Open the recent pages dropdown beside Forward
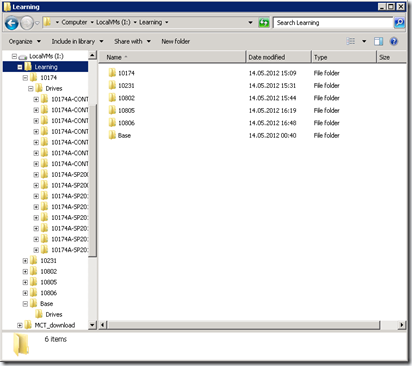 [37, 23]
